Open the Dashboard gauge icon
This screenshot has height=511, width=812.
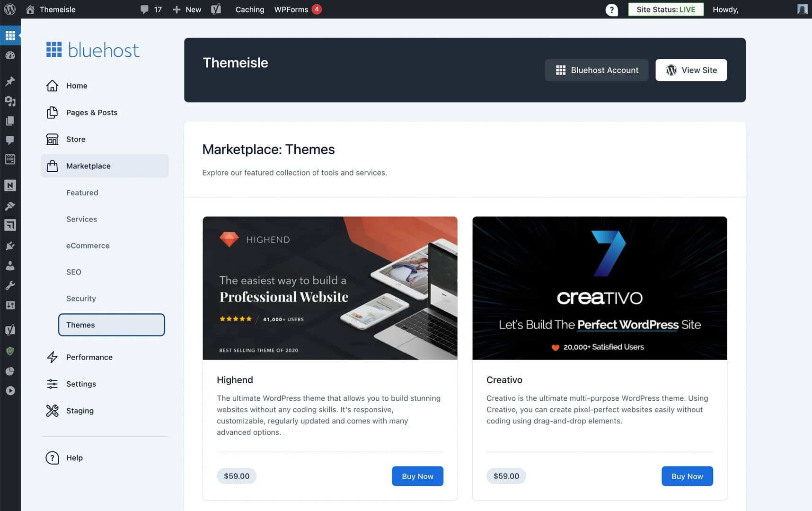pos(10,55)
